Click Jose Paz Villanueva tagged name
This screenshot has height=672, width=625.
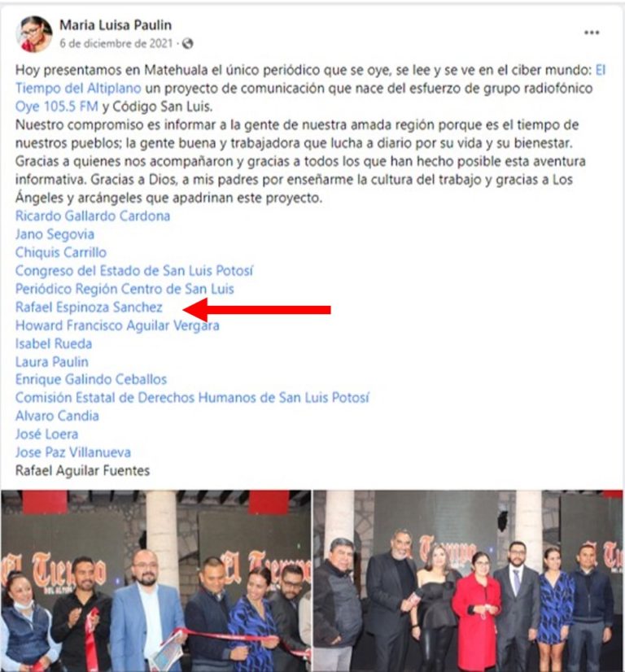73,452
